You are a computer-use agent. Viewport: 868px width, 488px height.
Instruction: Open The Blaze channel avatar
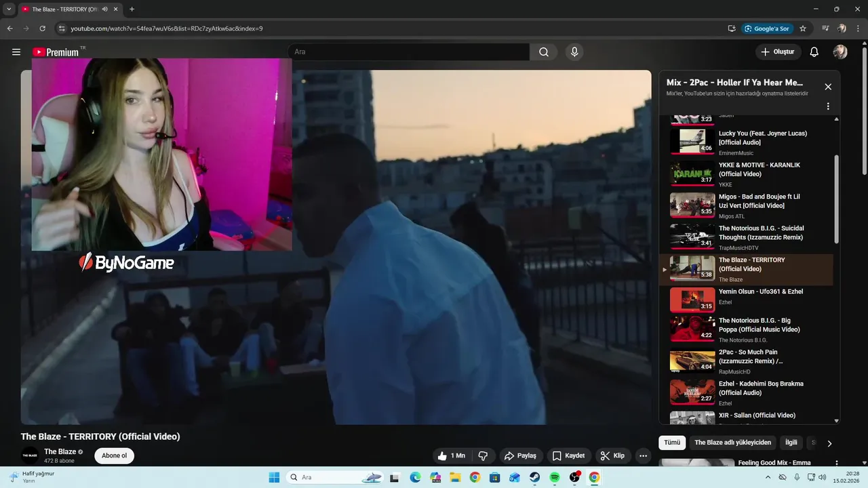tap(29, 455)
